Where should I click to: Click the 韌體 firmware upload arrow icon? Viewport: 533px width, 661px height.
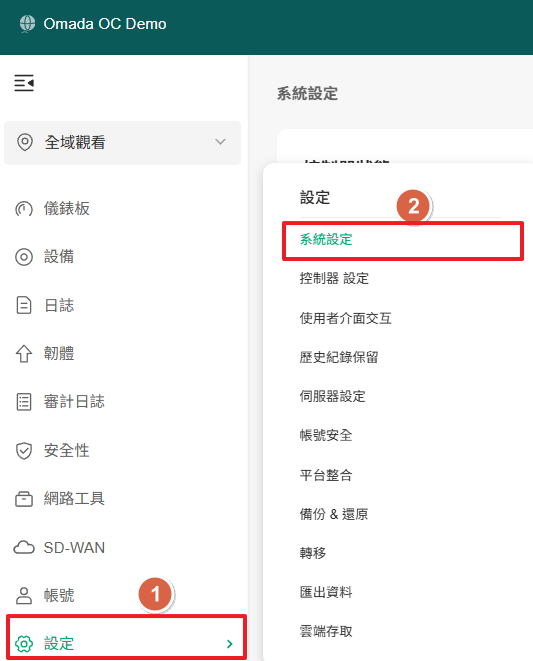point(24,354)
